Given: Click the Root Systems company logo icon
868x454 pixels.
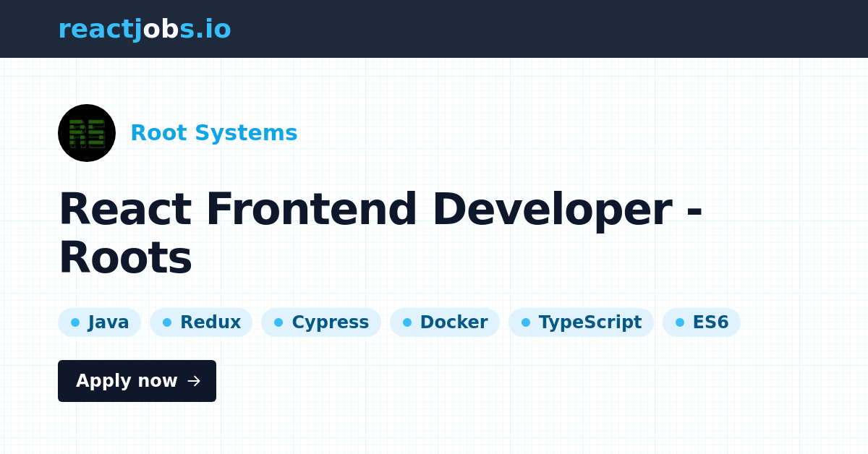Looking at the screenshot, I should click(87, 133).
